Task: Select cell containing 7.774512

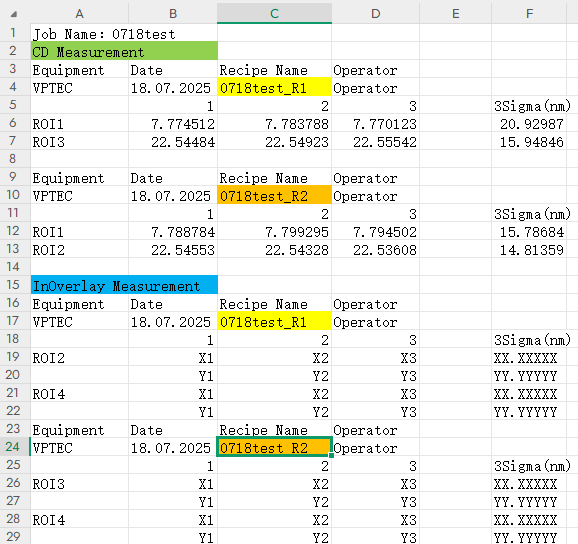Action: (173, 123)
